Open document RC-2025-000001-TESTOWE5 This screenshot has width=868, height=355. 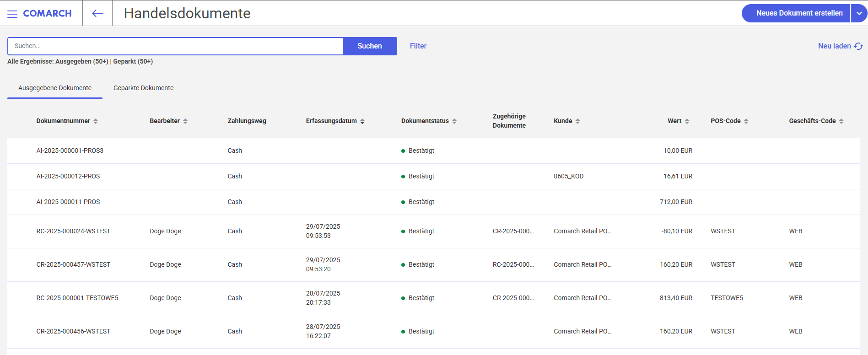point(77,298)
